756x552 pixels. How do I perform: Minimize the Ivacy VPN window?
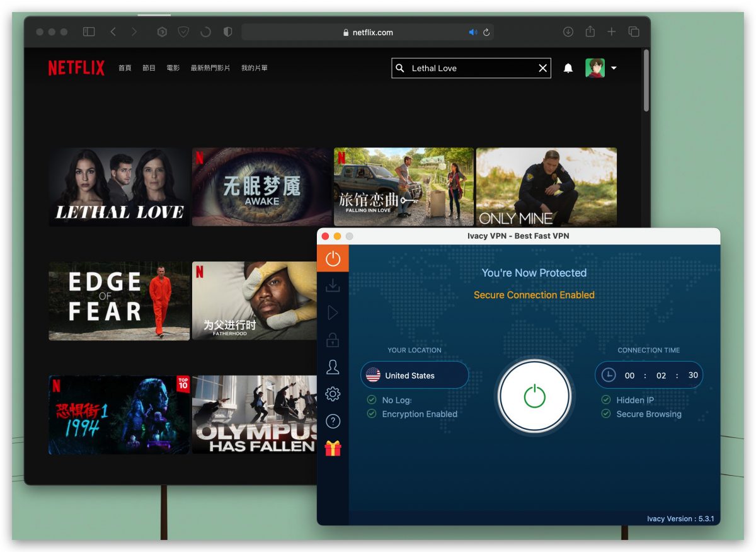point(337,236)
